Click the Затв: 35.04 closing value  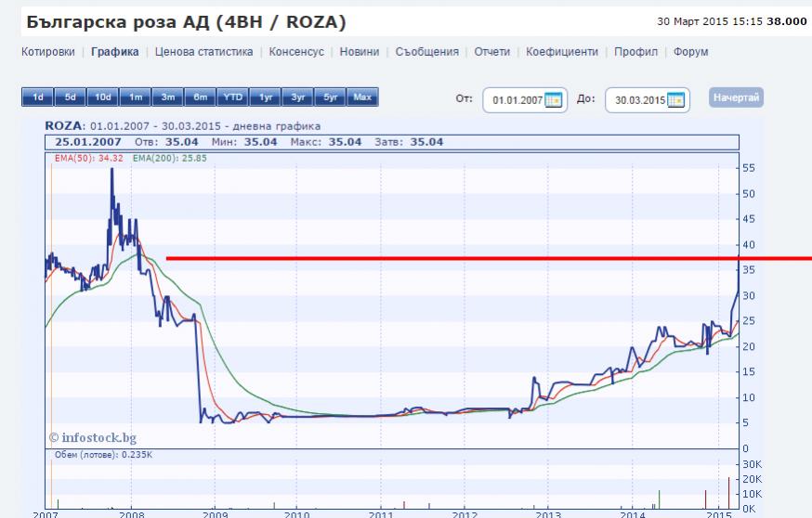(409, 142)
